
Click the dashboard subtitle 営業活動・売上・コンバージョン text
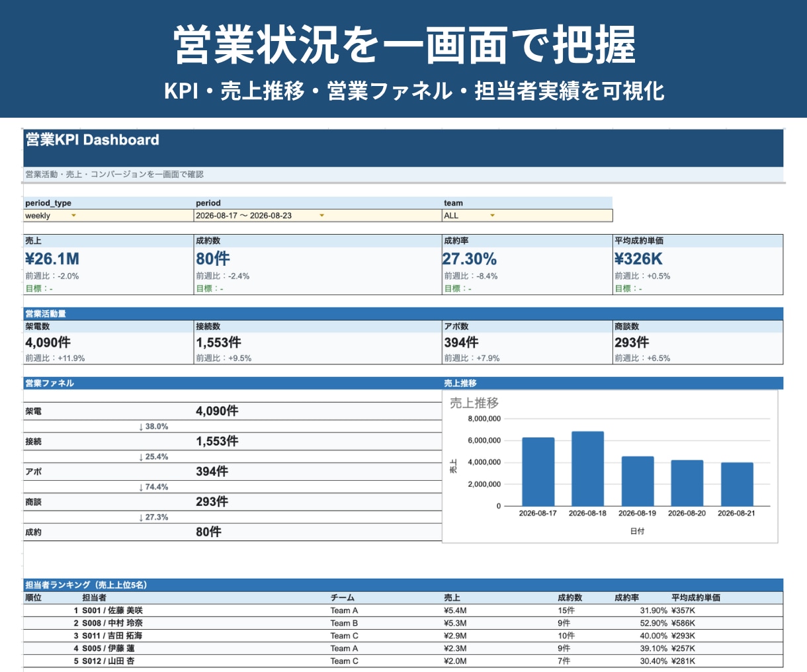[114, 175]
